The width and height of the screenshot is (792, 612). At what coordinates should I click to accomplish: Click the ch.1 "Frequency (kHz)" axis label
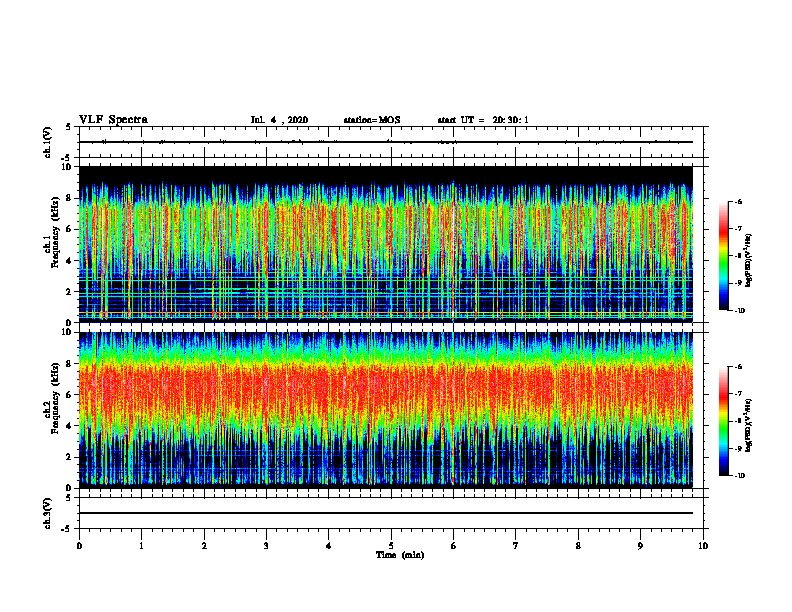55,232
